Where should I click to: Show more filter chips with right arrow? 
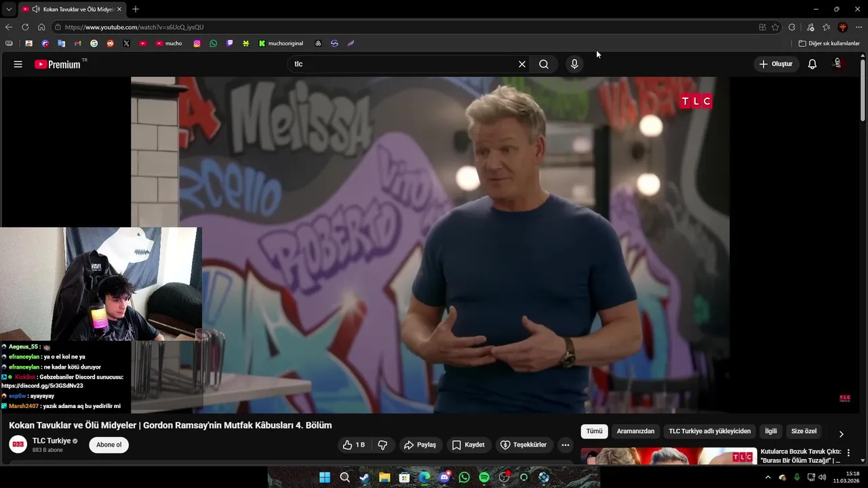click(842, 434)
